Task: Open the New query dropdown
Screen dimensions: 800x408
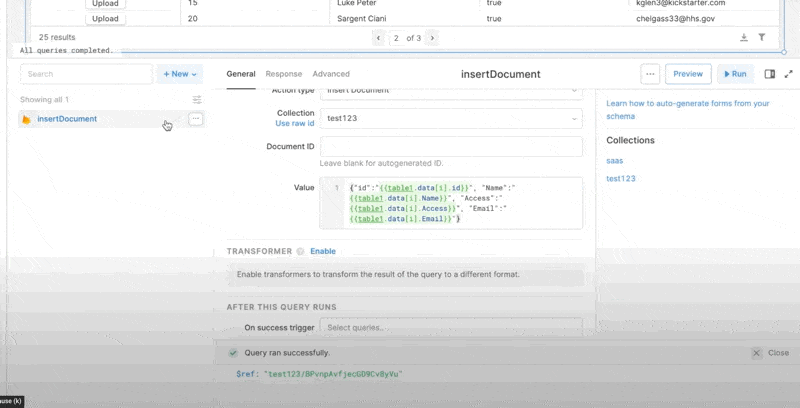Action: pos(181,74)
